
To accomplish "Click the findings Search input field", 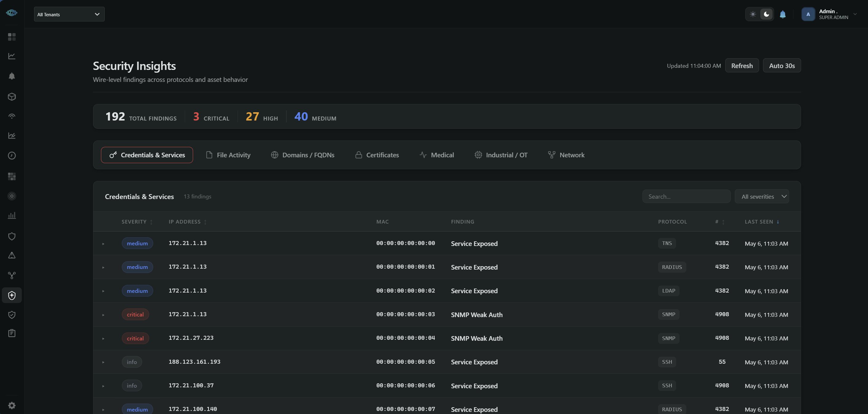I will coord(686,197).
